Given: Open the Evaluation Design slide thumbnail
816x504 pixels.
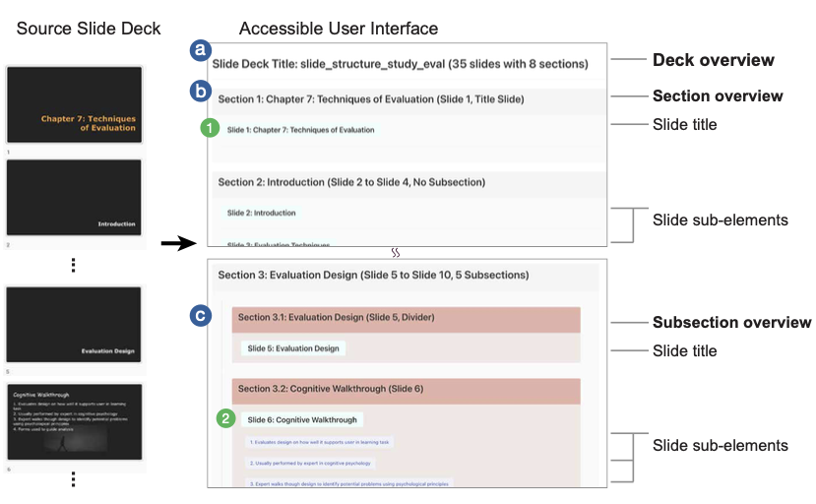Looking at the screenshot, I should coord(75,325).
